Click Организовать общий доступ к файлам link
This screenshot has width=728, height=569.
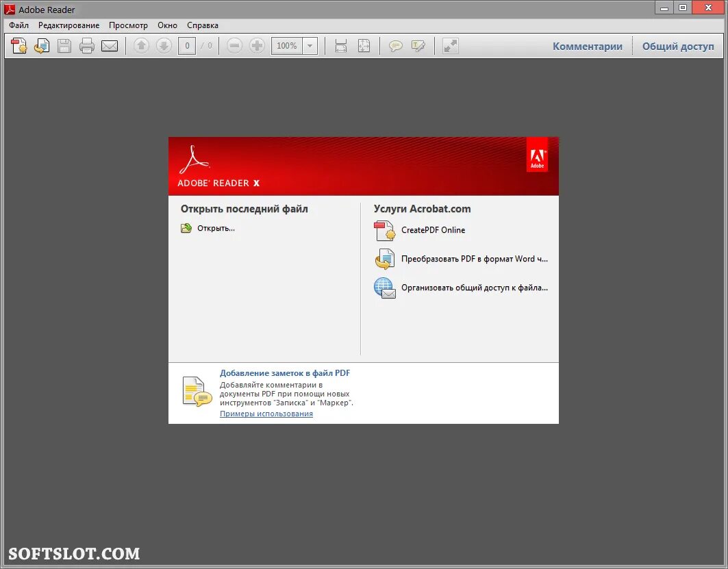(x=475, y=288)
